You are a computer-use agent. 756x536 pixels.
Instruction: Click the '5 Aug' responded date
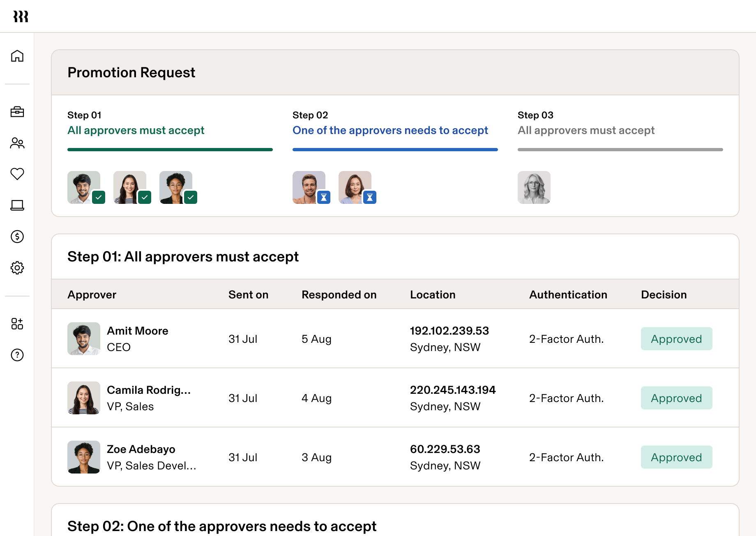click(316, 339)
